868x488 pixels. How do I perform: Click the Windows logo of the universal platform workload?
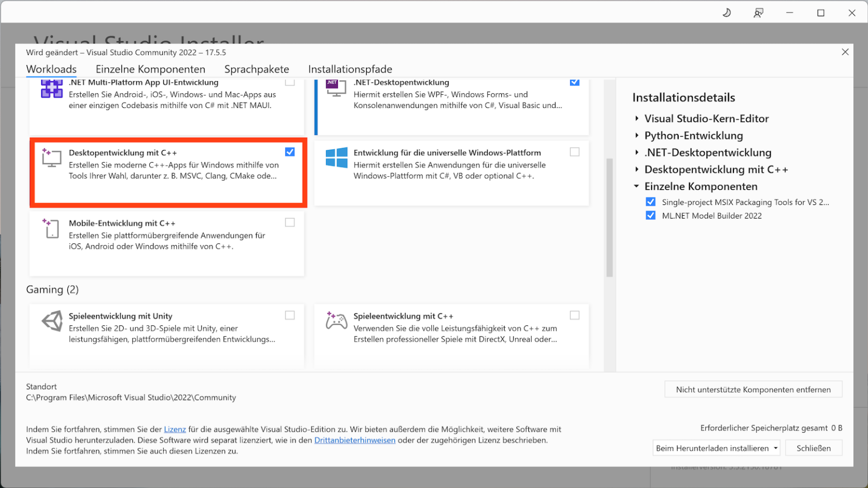[x=337, y=158]
